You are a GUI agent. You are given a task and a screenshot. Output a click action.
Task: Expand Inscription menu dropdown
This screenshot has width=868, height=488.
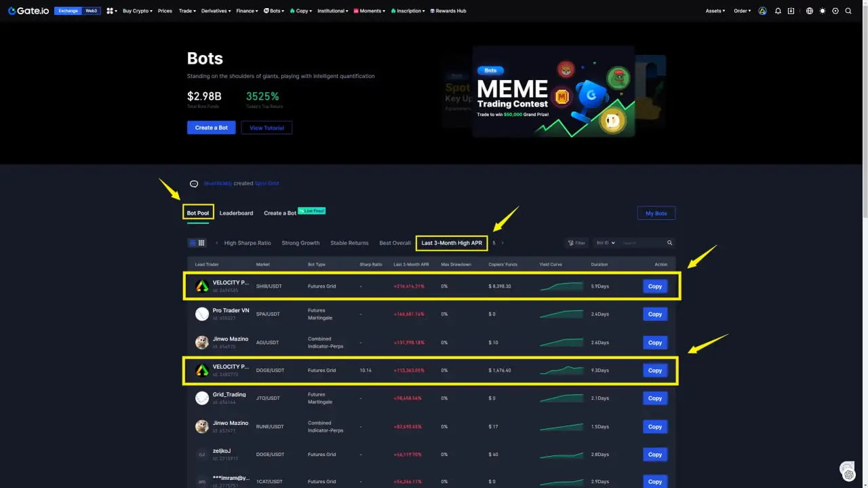coord(408,11)
